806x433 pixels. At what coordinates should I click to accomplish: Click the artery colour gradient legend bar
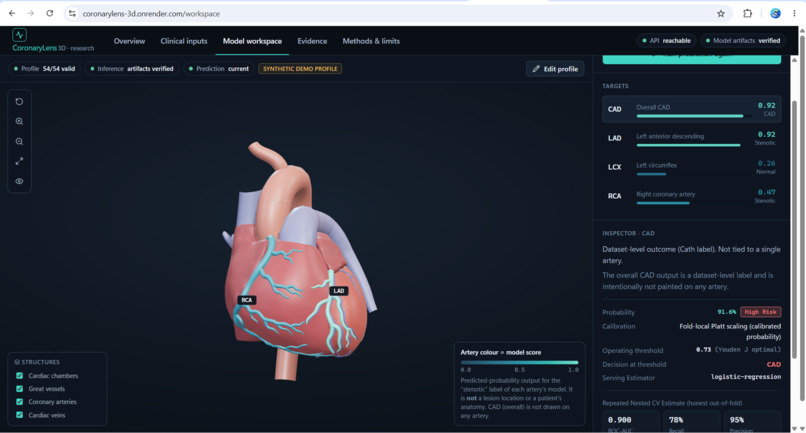[519, 362]
